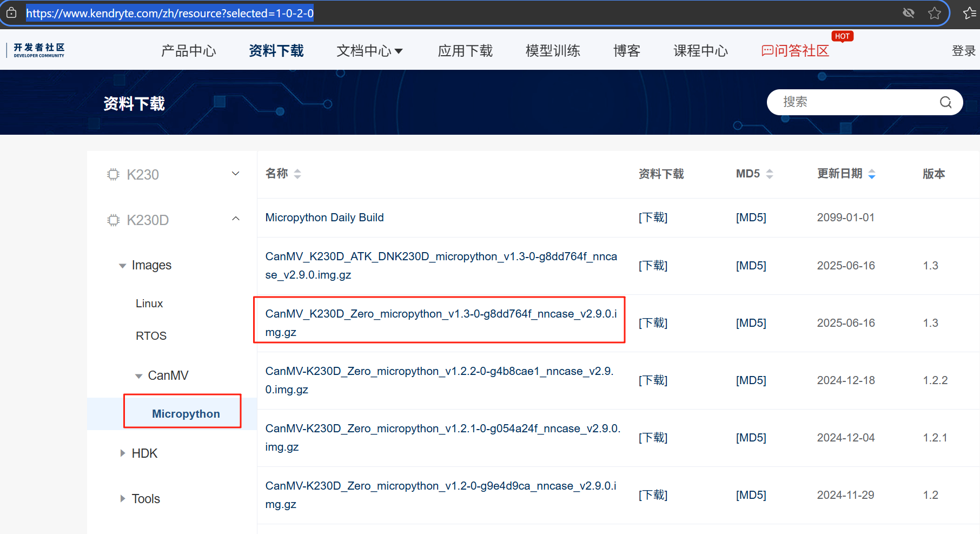Expand the Tools tree node
Image resolution: width=980 pixels, height=534 pixels.
(123, 499)
